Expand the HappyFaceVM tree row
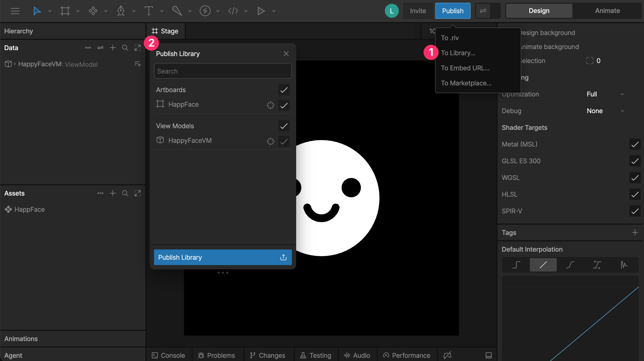644x361 pixels. 15,64
